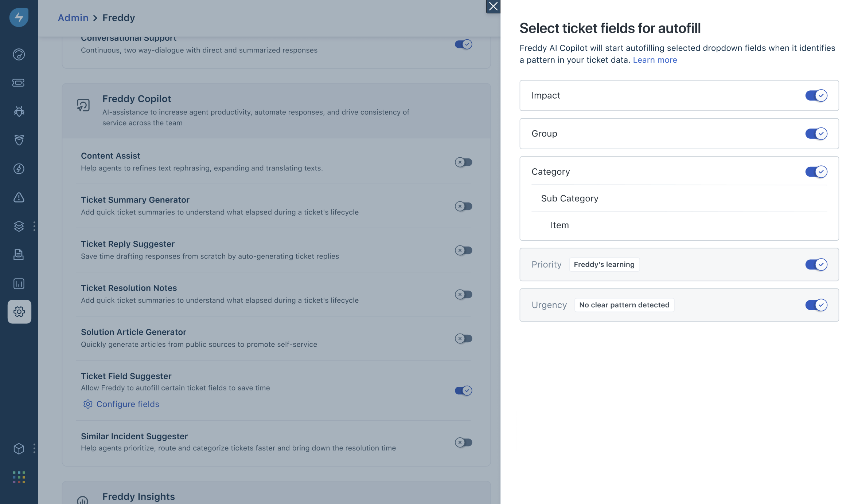Open the Changes shield icon in sidebar
This screenshot has width=858, height=504.
pyautogui.click(x=19, y=139)
